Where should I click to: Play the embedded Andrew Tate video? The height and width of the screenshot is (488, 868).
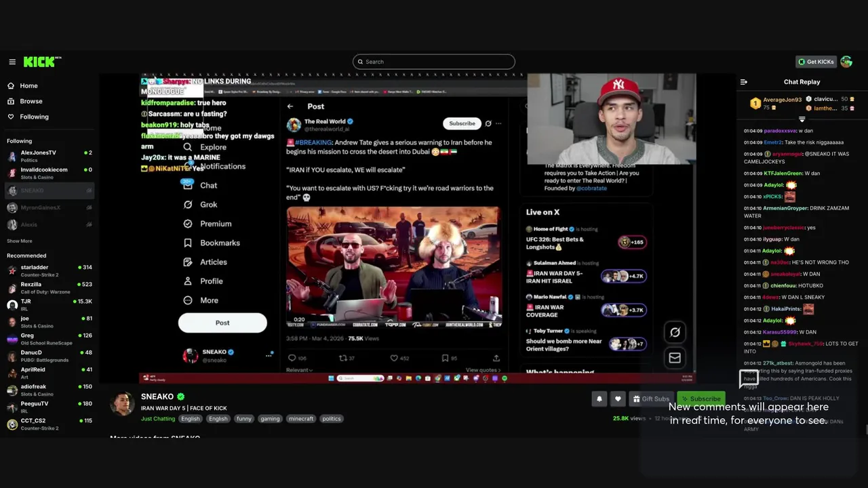[x=393, y=267]
